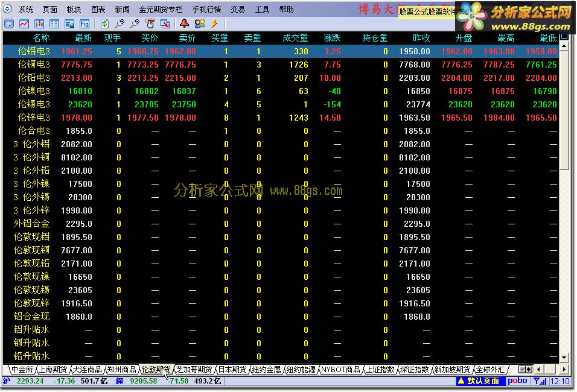The width and height of the screenshot is (577, 392).
Task: Open the news browser toolbar icon
Action: 69,24
